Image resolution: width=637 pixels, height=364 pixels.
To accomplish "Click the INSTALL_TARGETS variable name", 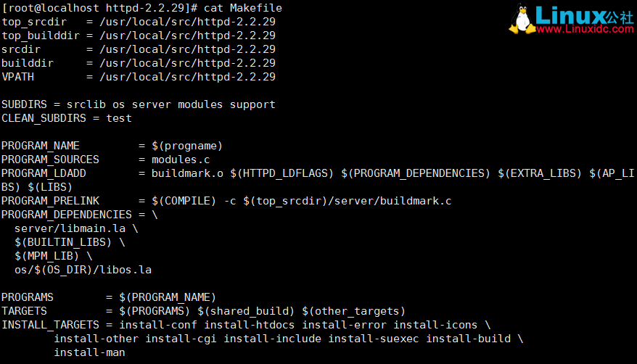I will (x=50, y=326).
